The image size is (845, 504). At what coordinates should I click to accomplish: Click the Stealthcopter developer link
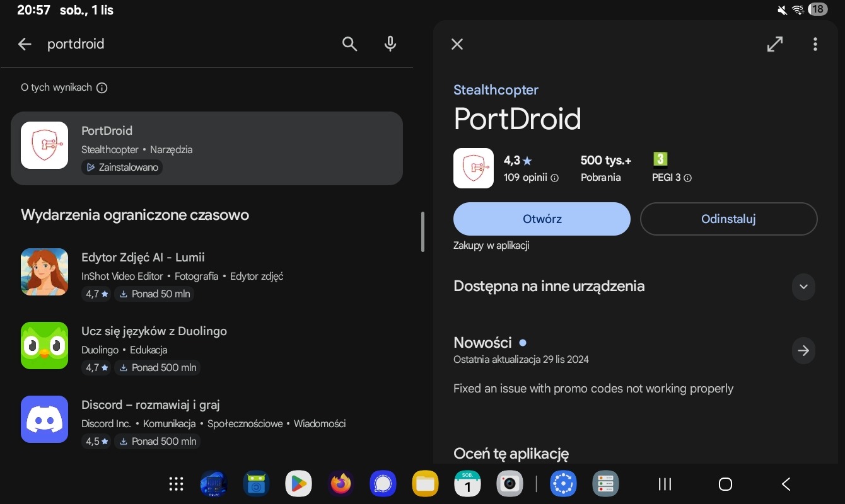click(496, 90)
